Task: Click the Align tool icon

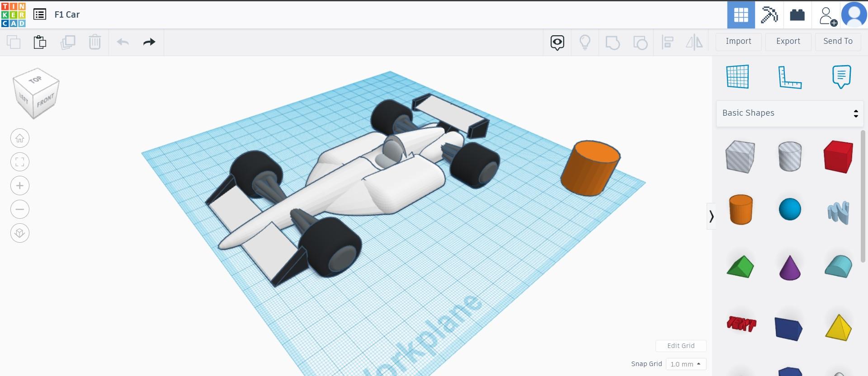Action: click(668, 42)
